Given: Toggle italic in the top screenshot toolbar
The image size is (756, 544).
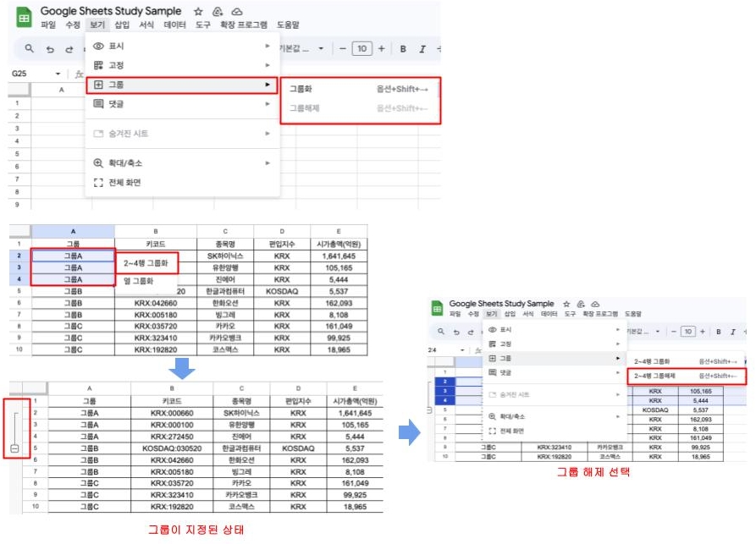Looking at the screenshot, I should [422, 49].
